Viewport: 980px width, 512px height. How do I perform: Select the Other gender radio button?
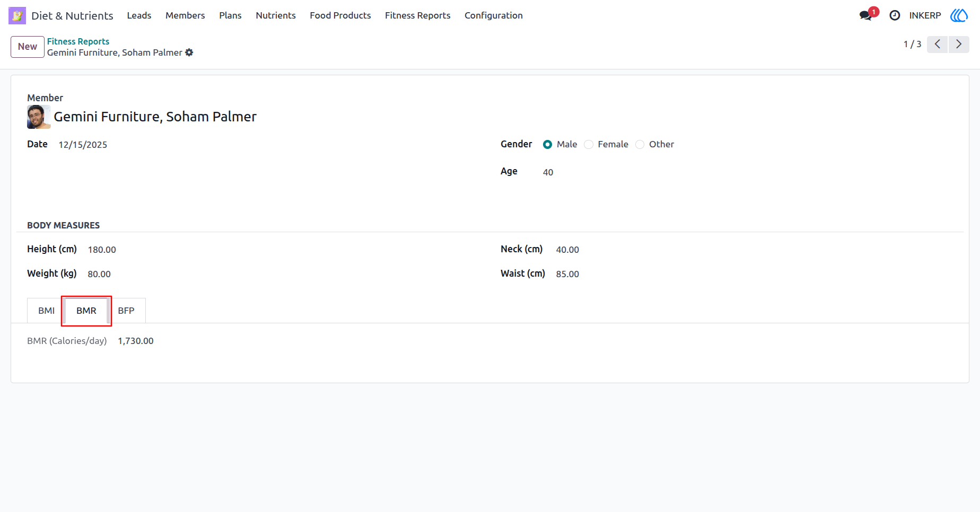640,144
